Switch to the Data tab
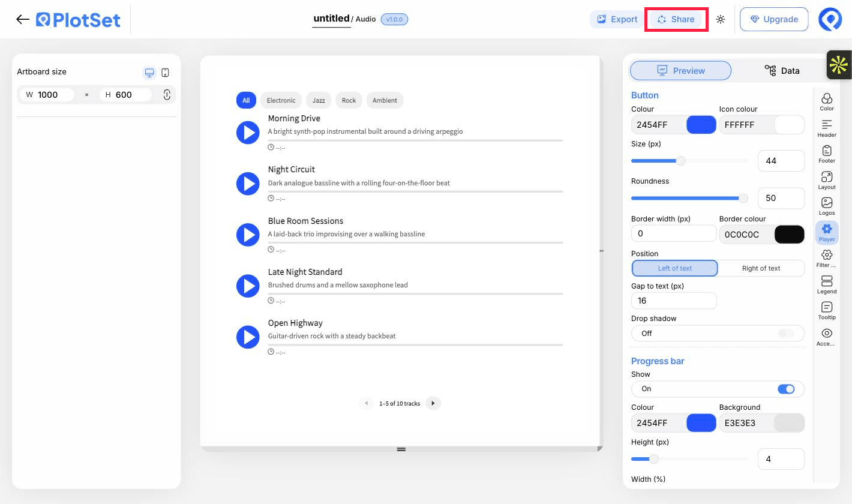Screen dimensions: 852x504 pyautogui.click(x=782, y=71)
